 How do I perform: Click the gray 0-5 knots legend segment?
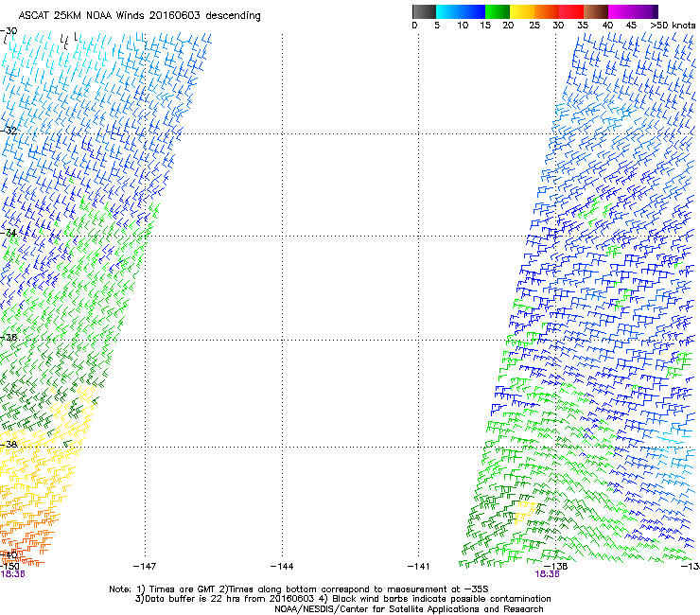point(424,11)
